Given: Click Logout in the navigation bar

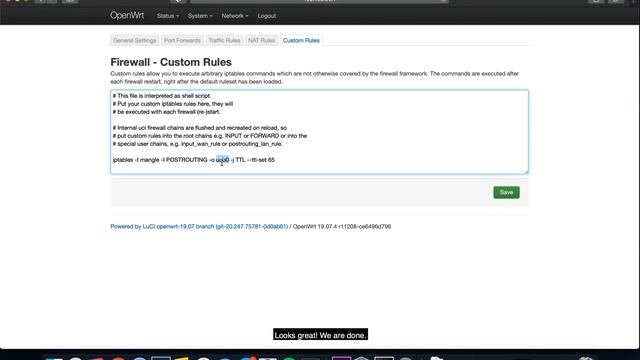Looking at the screenshot, I should (267, 16).
